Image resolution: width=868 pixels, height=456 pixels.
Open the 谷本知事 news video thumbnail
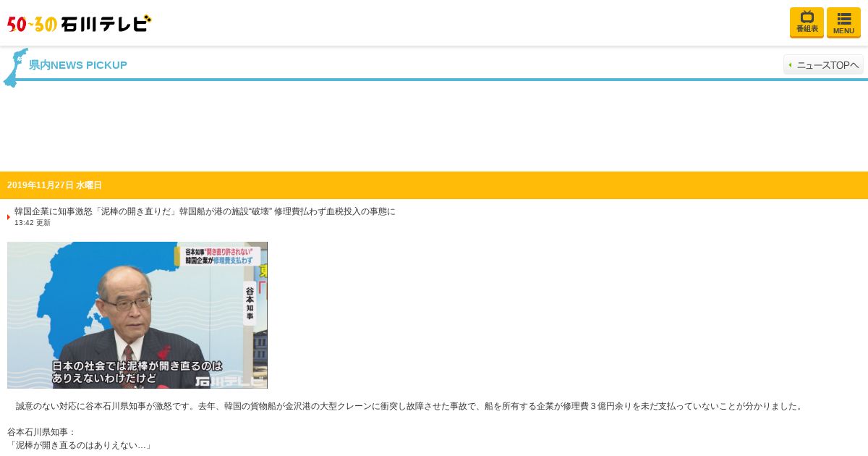(137, 315)
